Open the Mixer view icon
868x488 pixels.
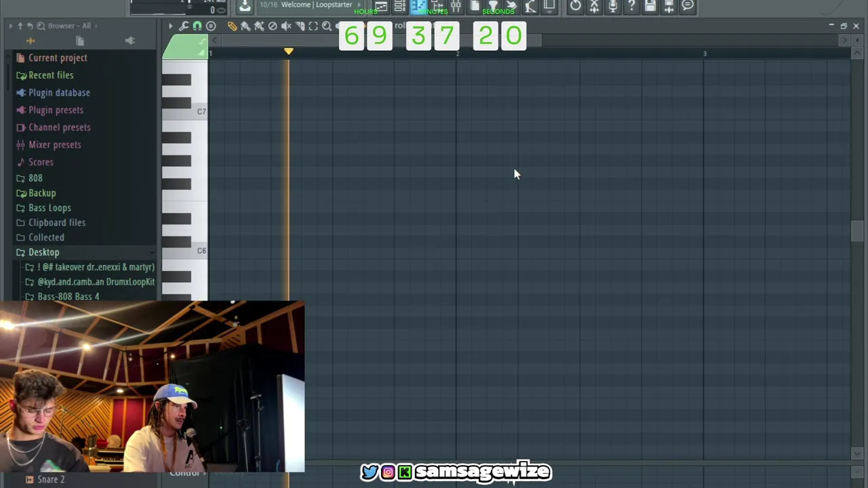(456, 6)
